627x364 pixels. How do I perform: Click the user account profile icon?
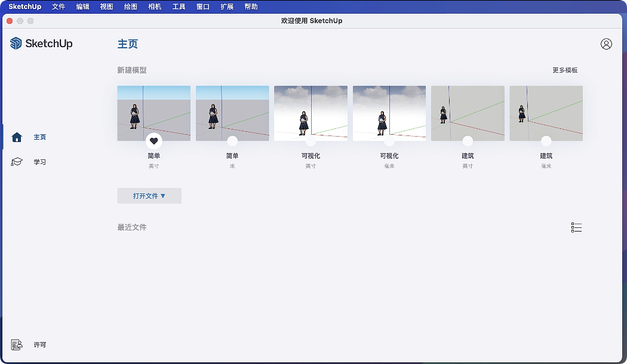[606, 44]
